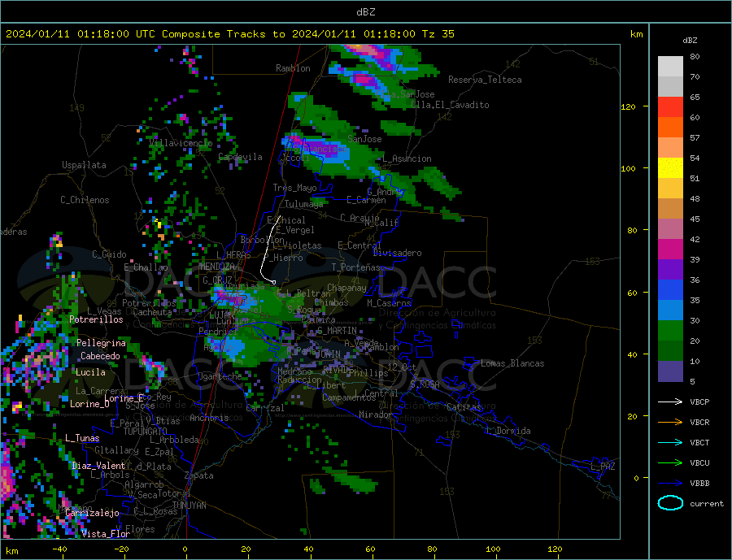Click the 'Zapata' map label
The height and width of the screenshot is (560, 732).
pos(199,476)
